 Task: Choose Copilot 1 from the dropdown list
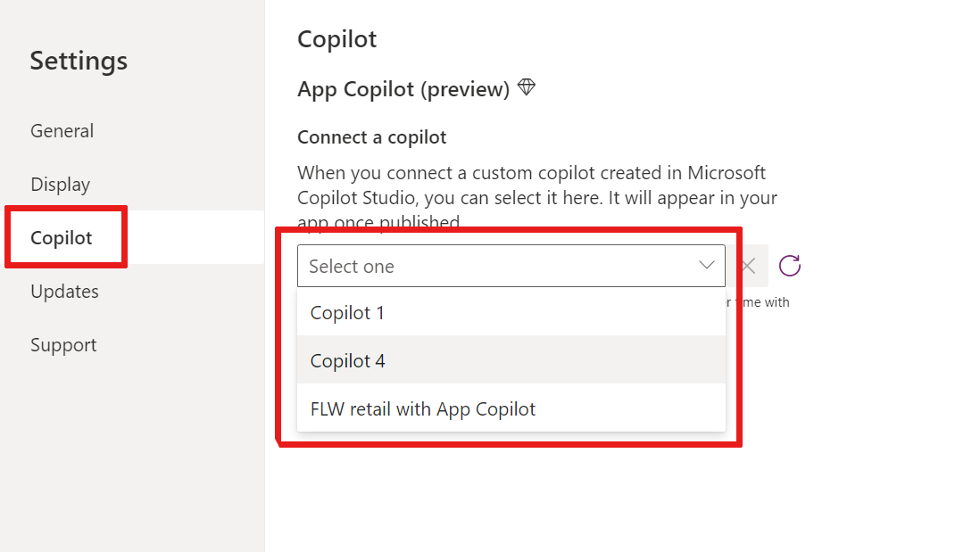pos(511,312)
